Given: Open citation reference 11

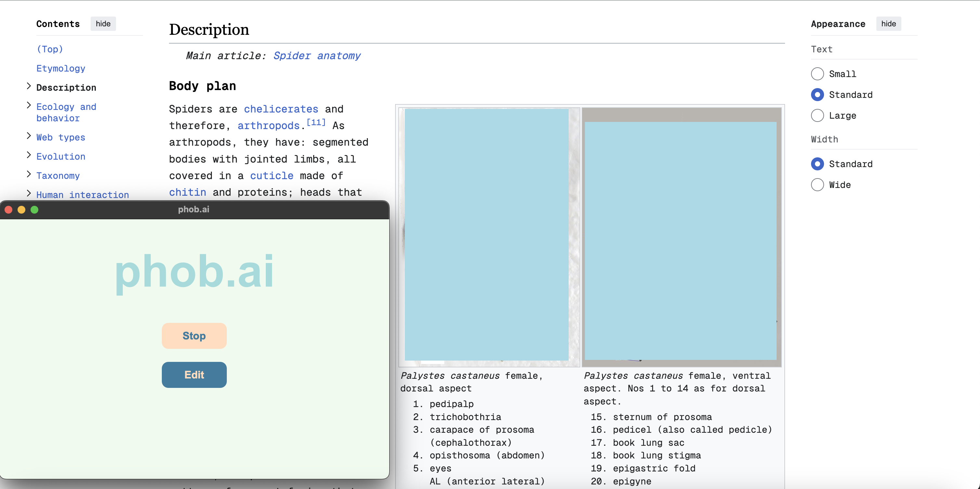Looking at the screenshot, I should pyautogui.click(x=316, y=123).
